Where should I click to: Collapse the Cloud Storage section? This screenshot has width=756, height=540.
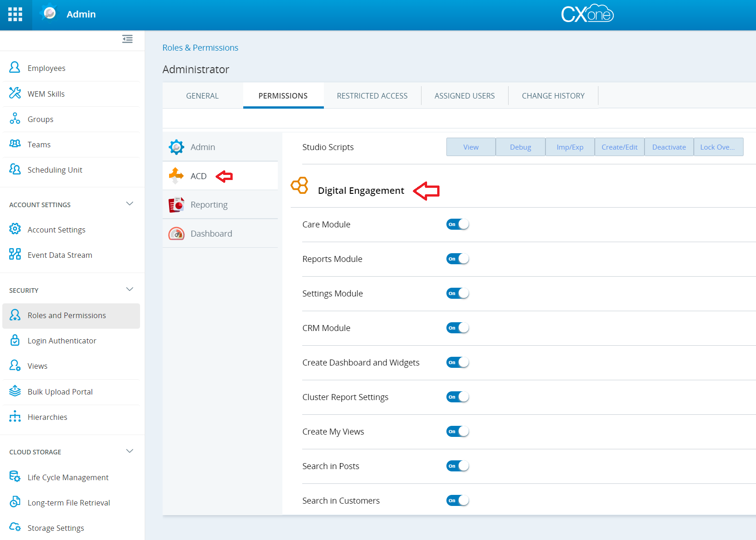(x=129, y=451)
